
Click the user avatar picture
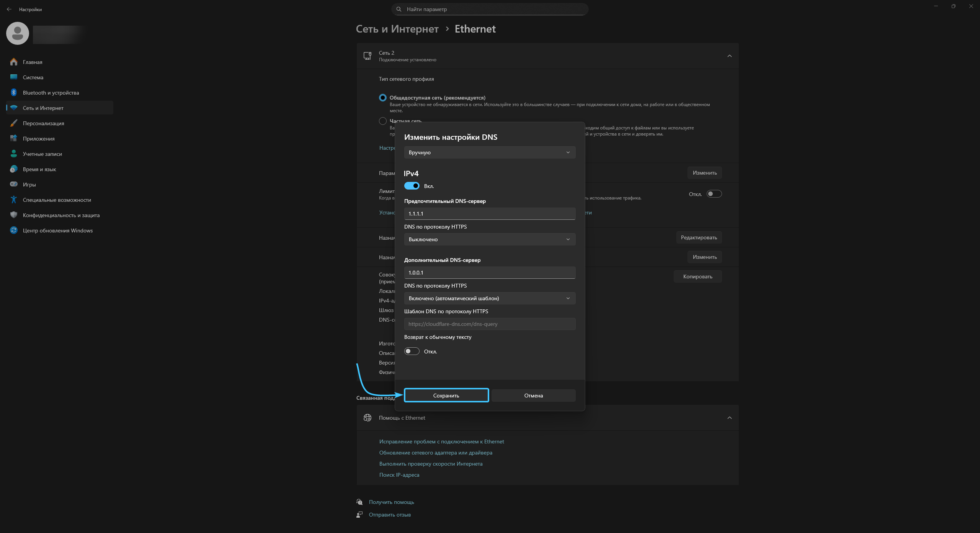18,33
